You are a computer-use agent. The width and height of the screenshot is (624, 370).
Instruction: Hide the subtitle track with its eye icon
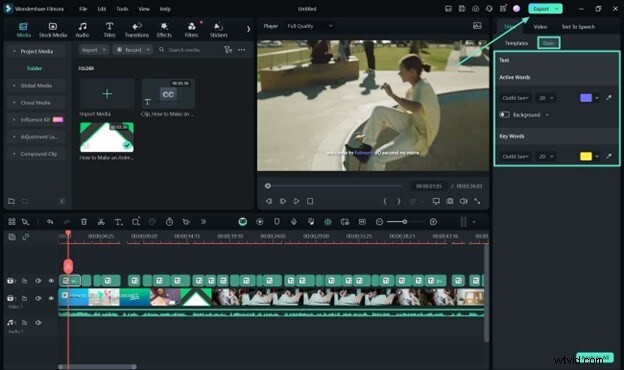tap(51, 280)
